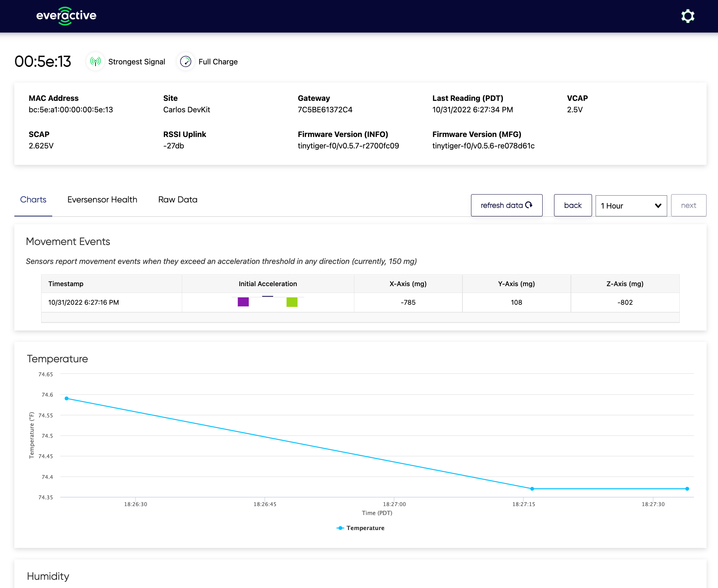Click the Temperature legend marker icon
718x588 pixels.
340,528
